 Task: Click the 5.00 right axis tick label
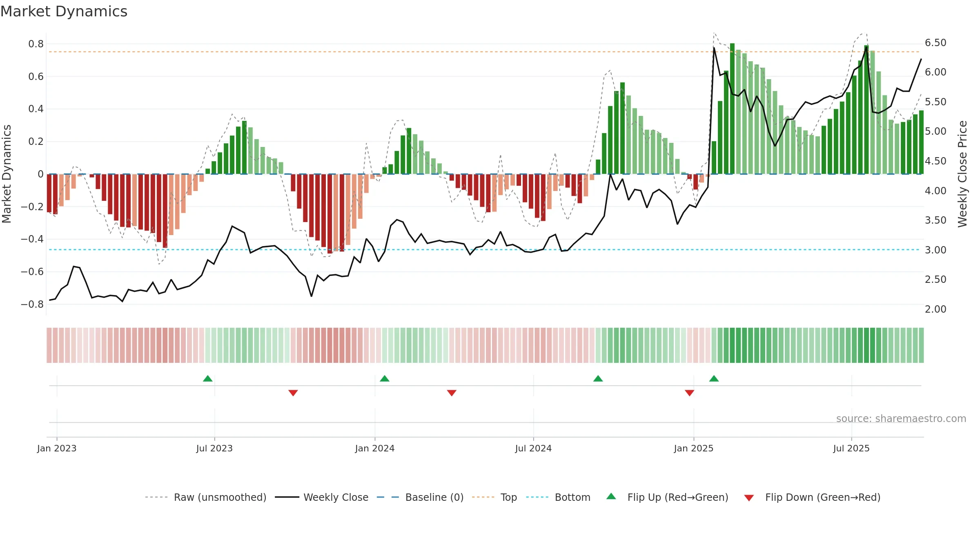pos(935,131)
